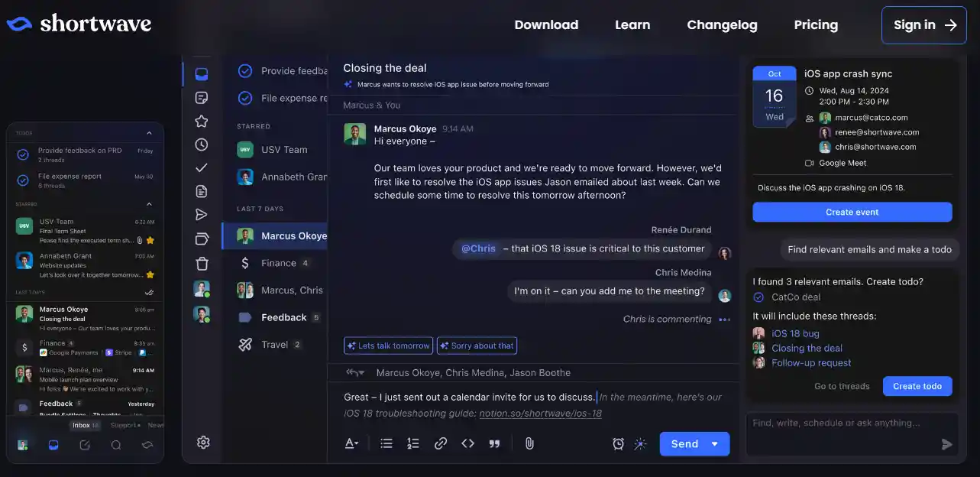The height and width of the screenshot is (477, 980).
Task: Click the numbered list icon in composer
Action: pyautogui.click(x=413, y=443)
